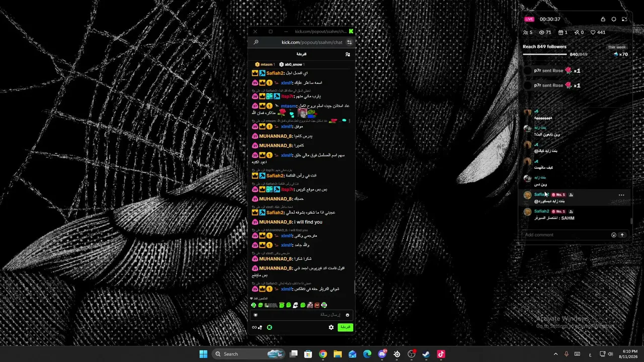Open Steam from the taskbar

(426, 354)
